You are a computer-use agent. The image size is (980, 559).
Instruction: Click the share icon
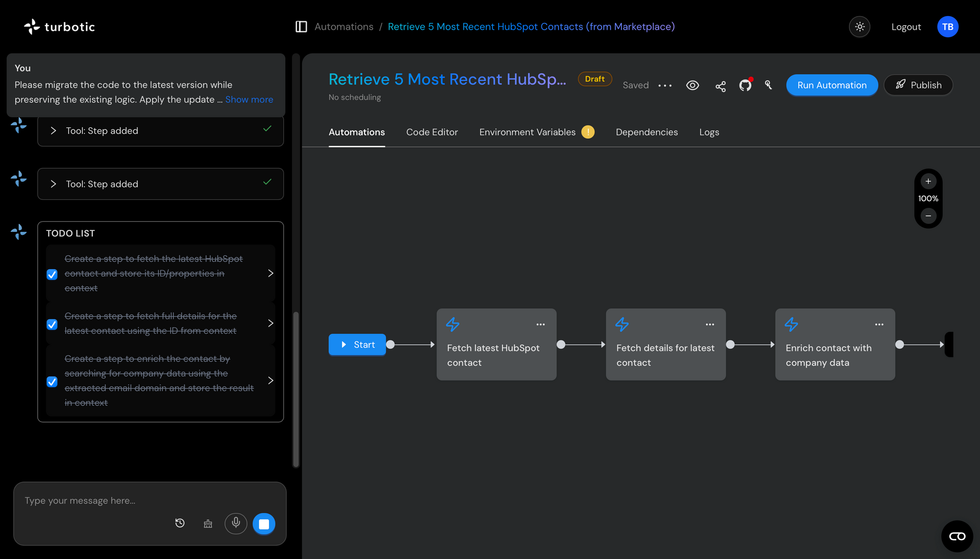pos(721,86)
